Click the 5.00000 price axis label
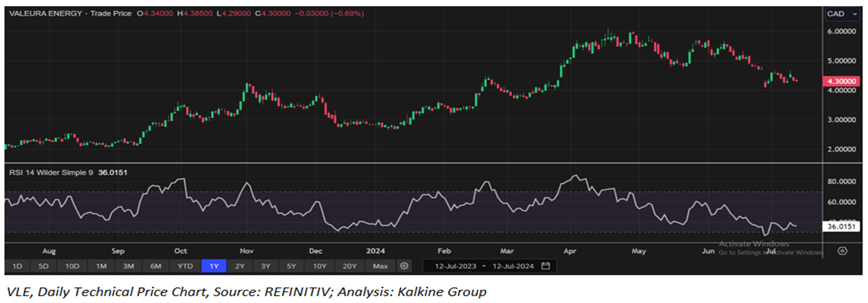The width and height of the screenshot is (868, 303). 842,61
